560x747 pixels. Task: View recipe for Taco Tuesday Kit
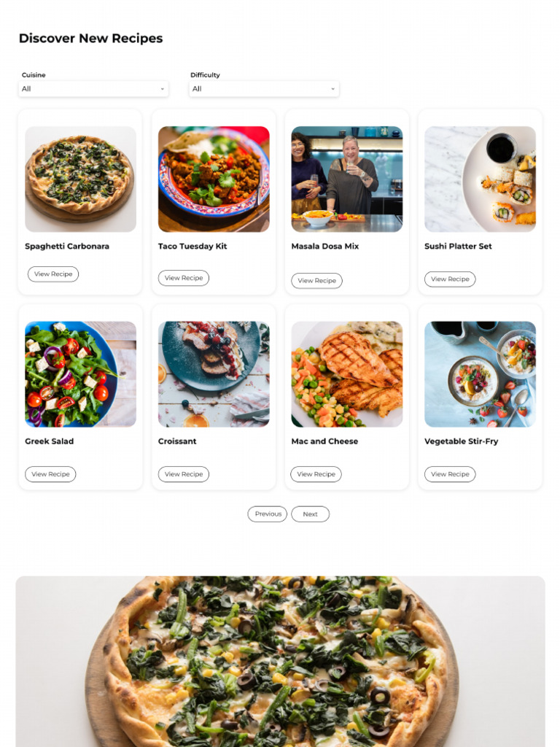coord(183,278)
